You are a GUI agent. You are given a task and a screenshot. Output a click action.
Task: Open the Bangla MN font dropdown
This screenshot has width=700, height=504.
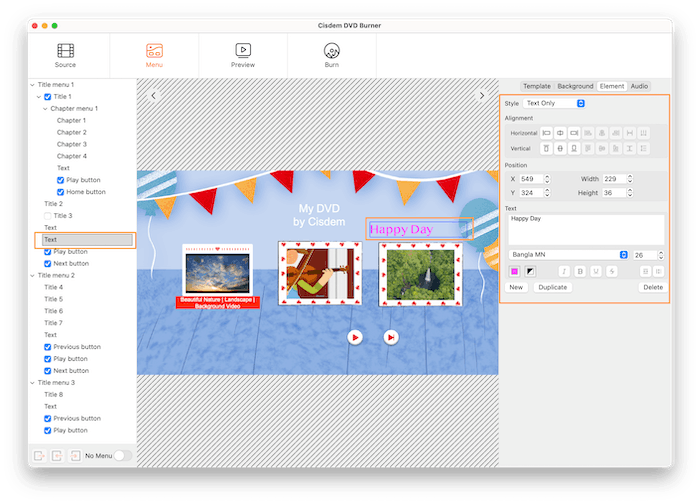click(x=568, y=255)
